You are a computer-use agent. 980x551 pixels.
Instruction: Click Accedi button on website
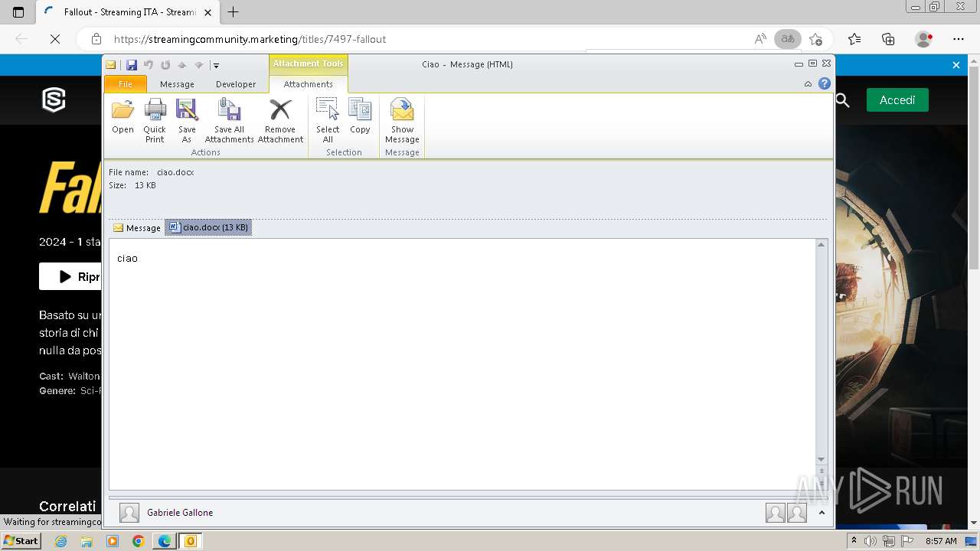[897, 100]
